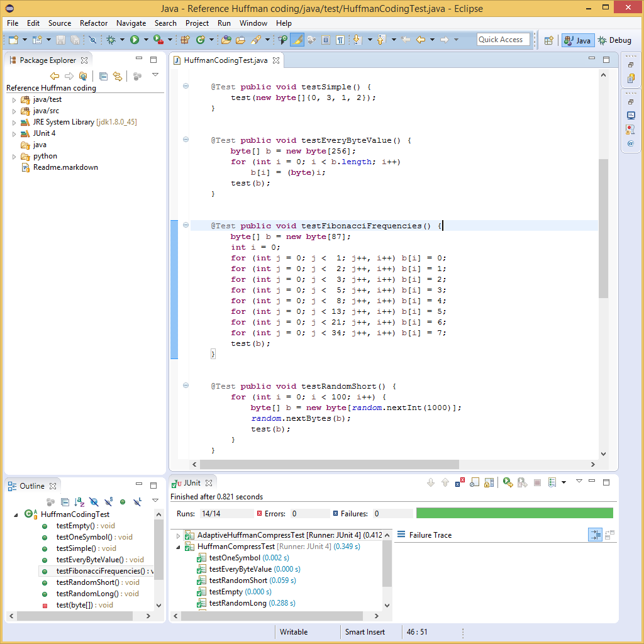
Task: Click the Next Annotation down arrow icon
Action: tap(357, 40)
